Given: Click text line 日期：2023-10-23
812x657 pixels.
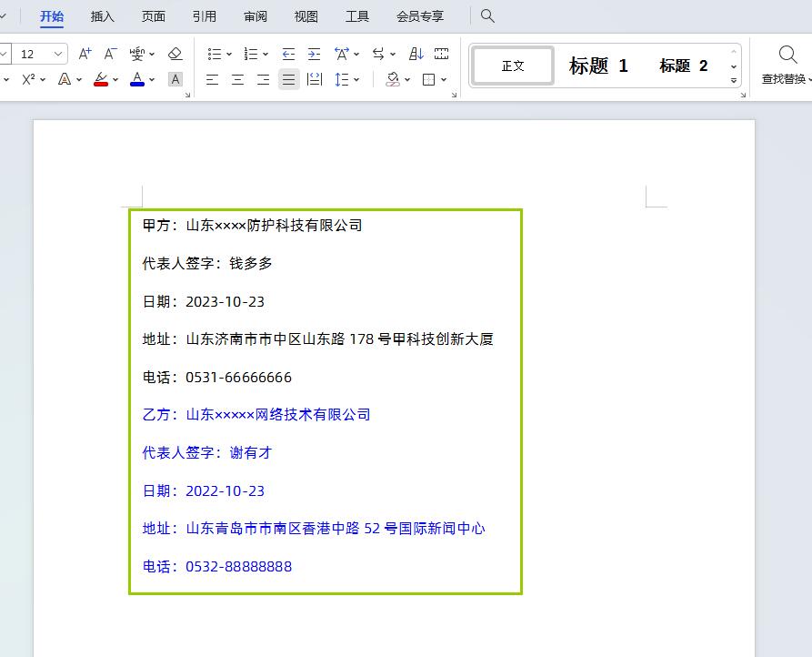Looking at the screenshot, I should coord(204,301).
